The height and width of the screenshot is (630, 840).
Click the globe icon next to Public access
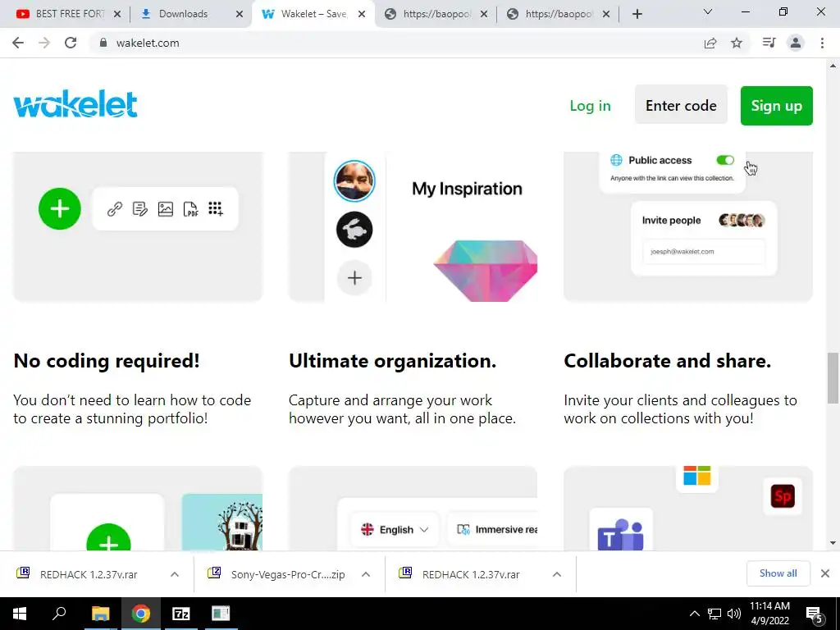coord(617,160)
